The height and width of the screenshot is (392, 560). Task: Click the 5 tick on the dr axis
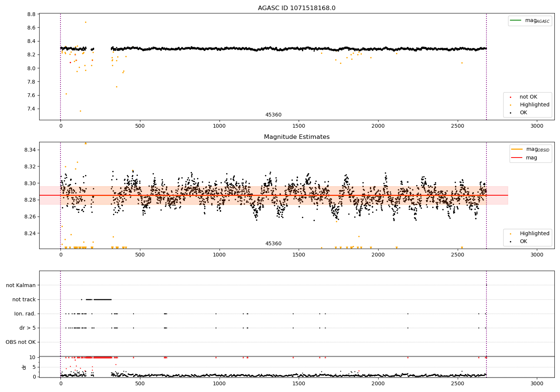tap(34, 367)
